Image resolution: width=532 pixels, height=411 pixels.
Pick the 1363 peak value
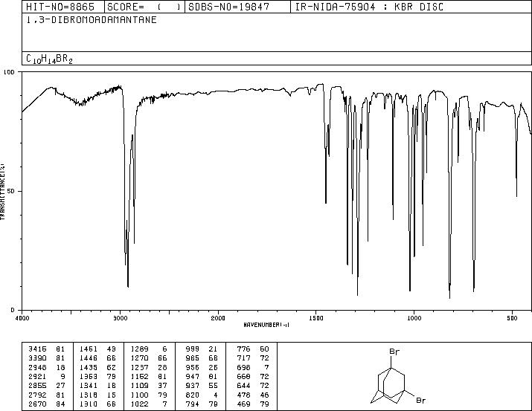[x=89, y=376]
